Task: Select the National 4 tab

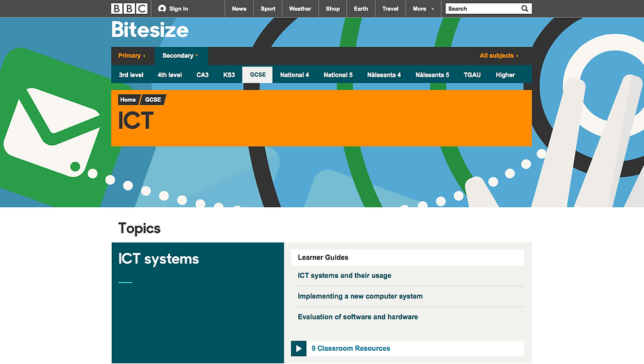Action: click(x=294, y=75)
